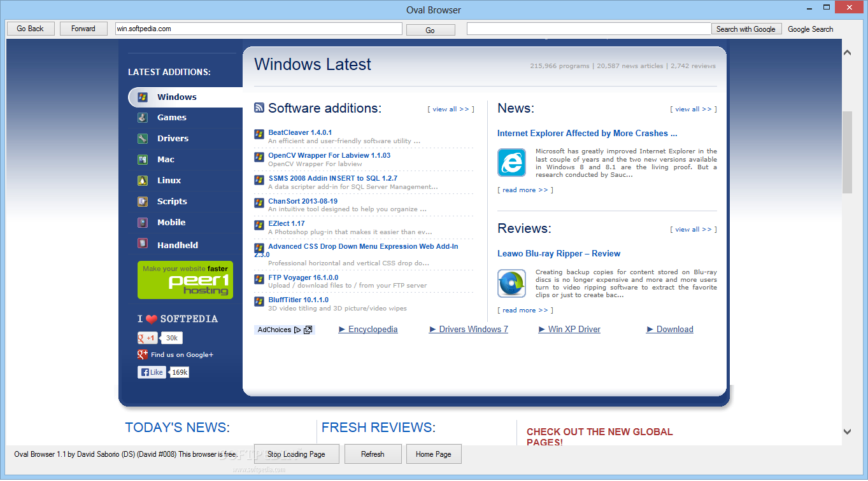Click the page scrollbar up arrow
868x481 pixels.
[x=847, y=53]
